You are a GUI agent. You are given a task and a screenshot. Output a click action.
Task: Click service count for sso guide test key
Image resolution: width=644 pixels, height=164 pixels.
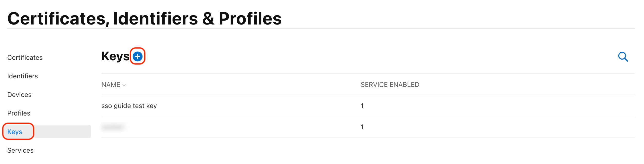362,106
